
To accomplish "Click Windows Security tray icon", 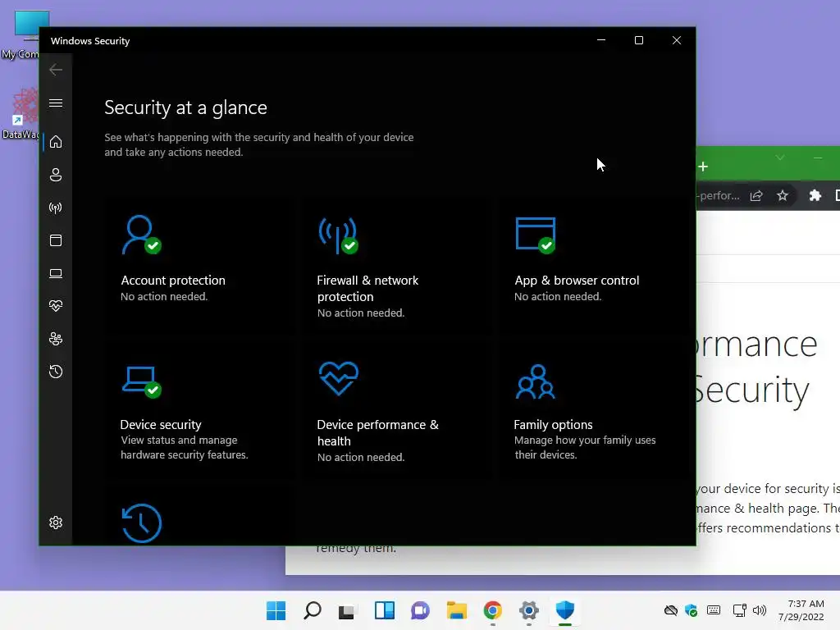I will click(691, 610).
